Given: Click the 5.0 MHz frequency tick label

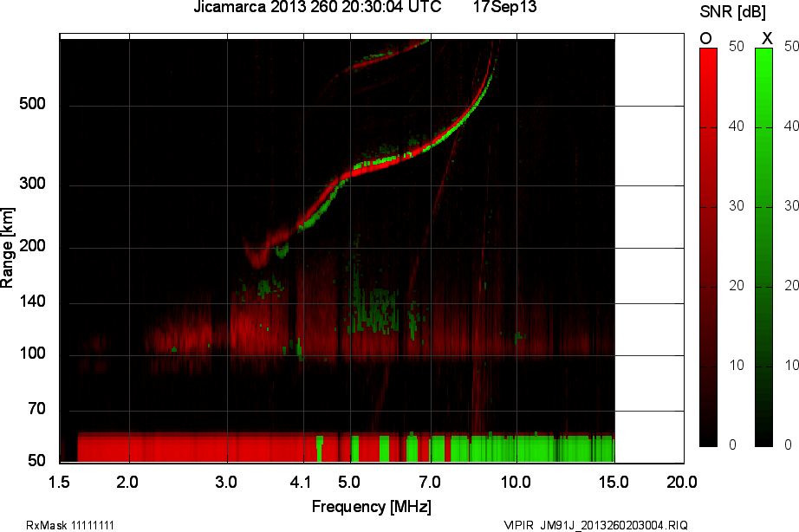Looking at the screenshot, I should point(349,482).
